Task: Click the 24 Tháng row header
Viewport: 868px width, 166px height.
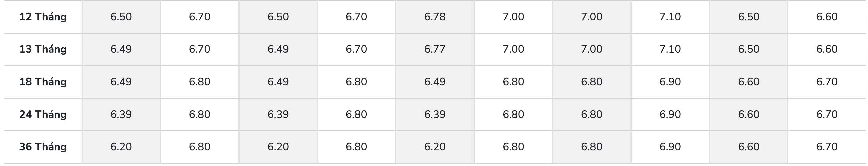Action: pyautogui.click(x=43, y=114)
